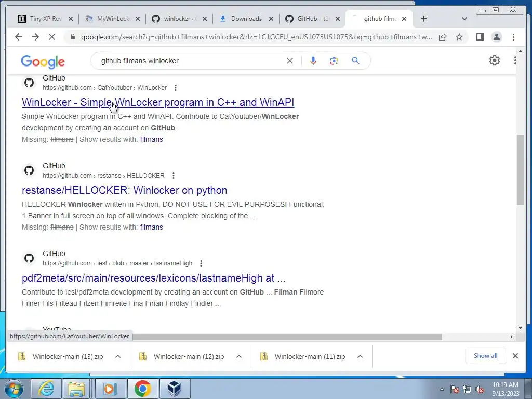
Task: Open the muted volume tray icon
Action: [x=480, y=389]
